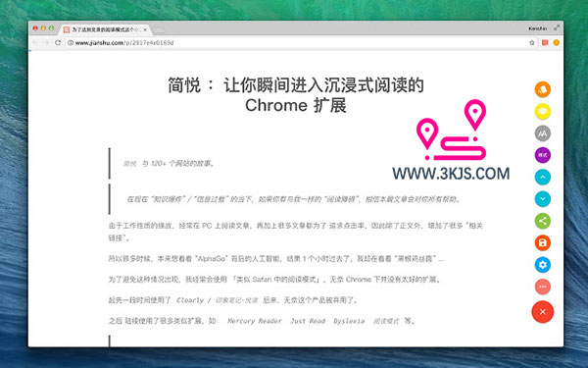
Task: View site info icon in address bar
Action: [x=71, y=43]
